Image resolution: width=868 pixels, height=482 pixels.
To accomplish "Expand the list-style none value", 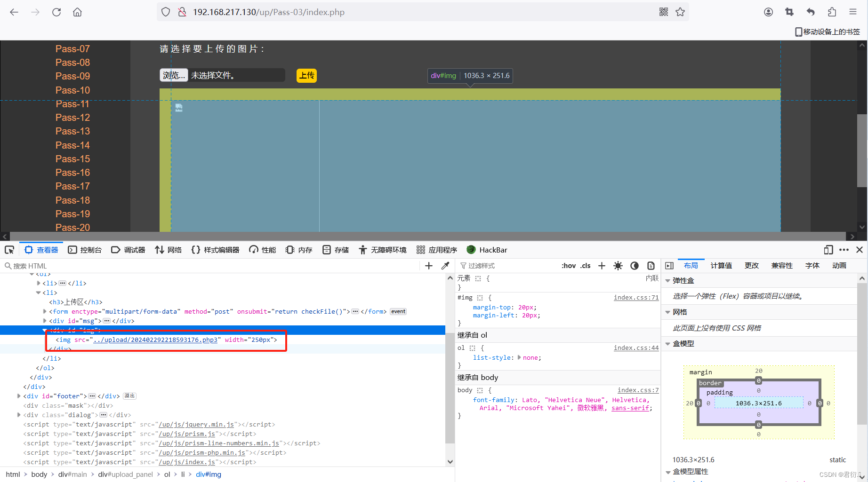I will point(519,357).
